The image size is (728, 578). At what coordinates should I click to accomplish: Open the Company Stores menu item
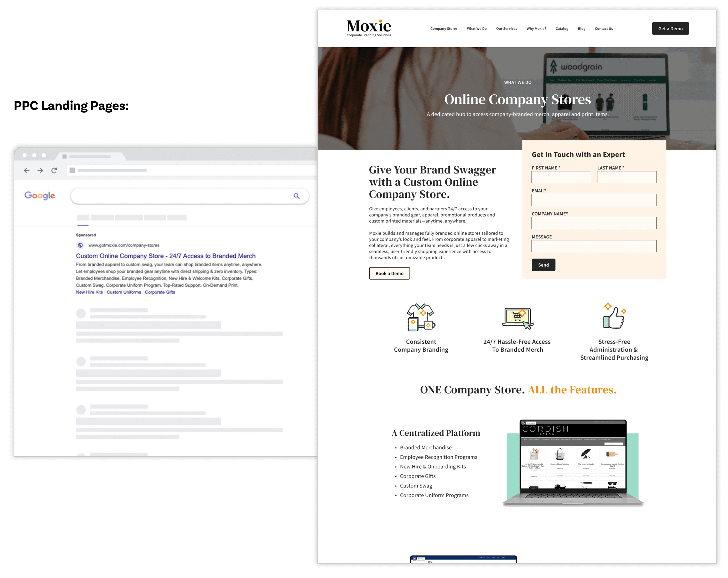(444, 29)
